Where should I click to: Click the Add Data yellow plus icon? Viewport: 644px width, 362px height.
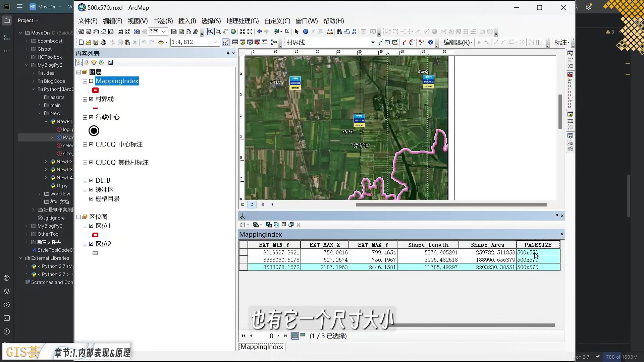[161, 42]
